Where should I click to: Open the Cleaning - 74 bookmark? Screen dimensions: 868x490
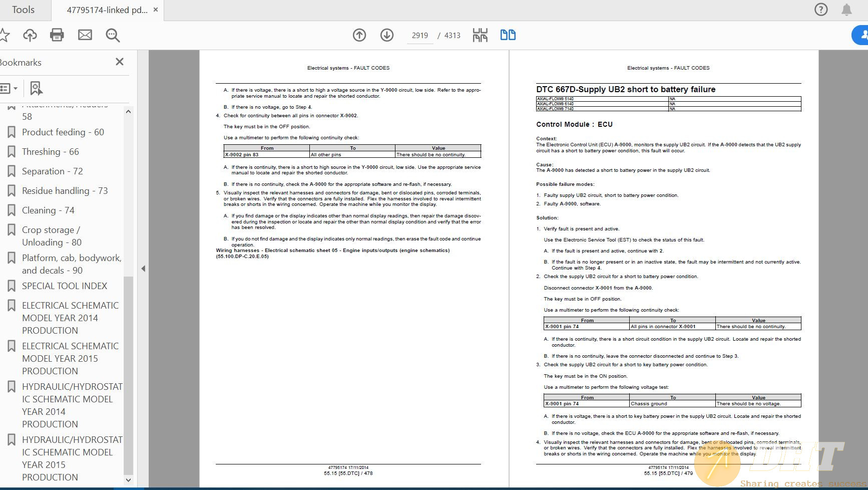click(x=48, y=210)
